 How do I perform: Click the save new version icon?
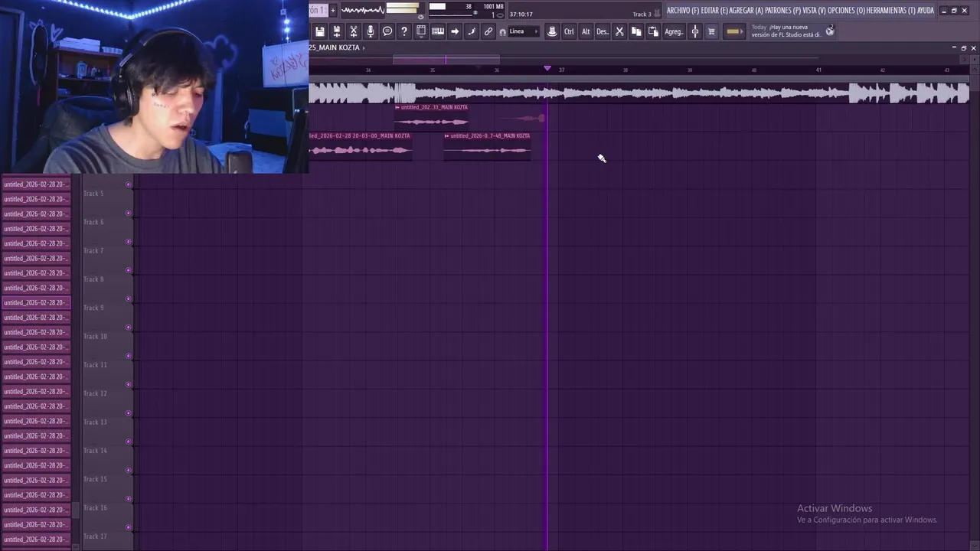coord(337,31)
